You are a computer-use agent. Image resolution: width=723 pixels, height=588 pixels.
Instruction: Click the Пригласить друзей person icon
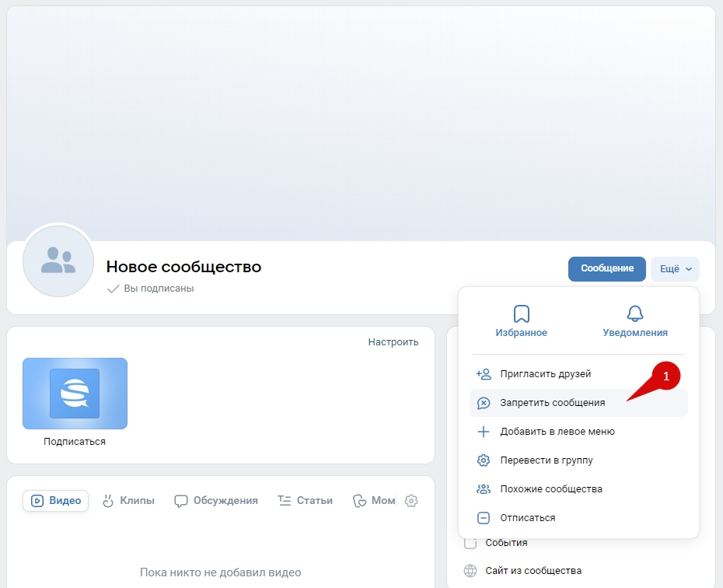coord(484,374)
